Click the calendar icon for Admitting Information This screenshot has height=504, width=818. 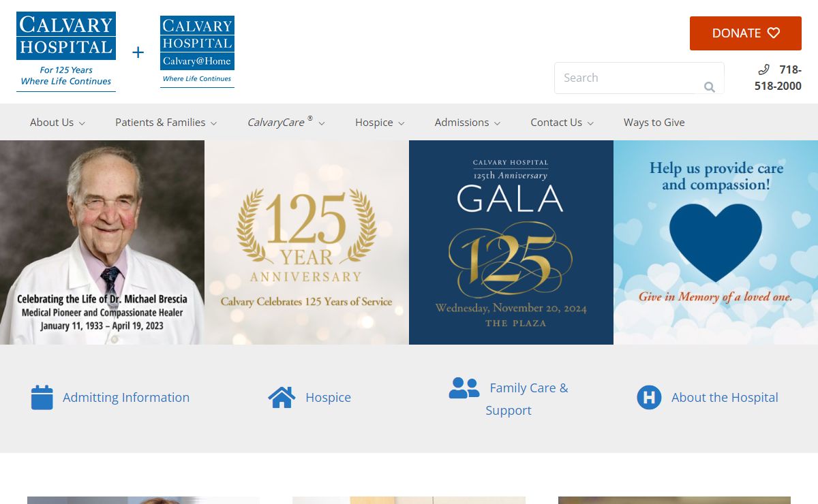42,397
